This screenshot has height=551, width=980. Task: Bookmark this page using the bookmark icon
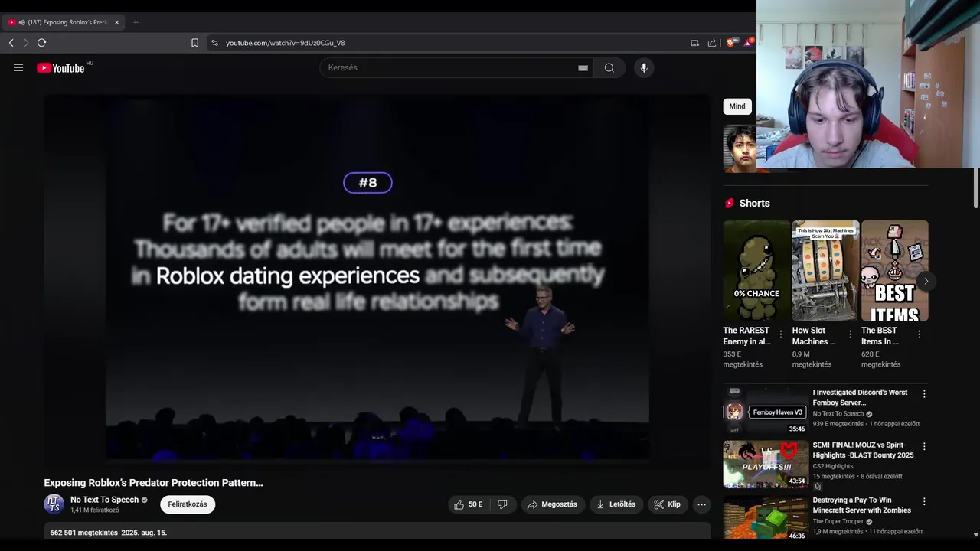[194, 43]
